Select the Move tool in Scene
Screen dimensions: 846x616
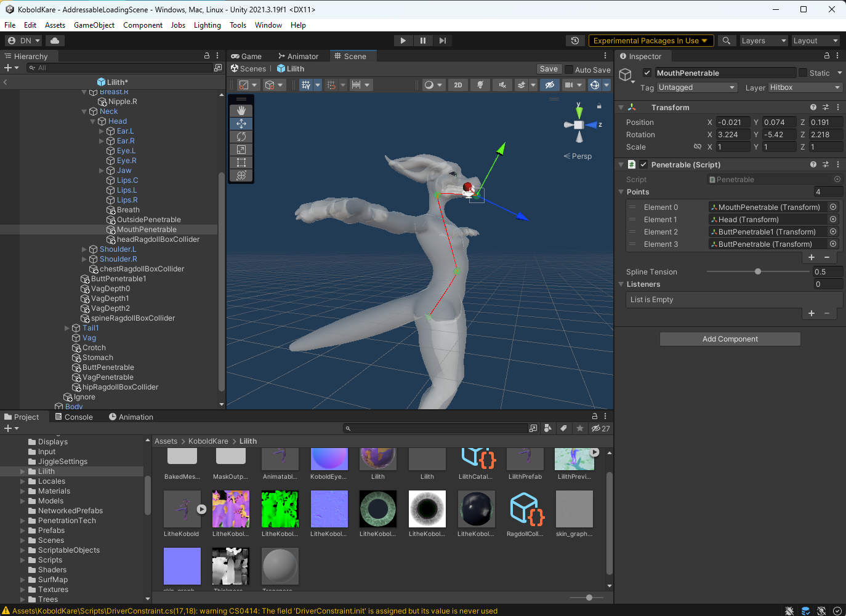click(x=241, y=124)
